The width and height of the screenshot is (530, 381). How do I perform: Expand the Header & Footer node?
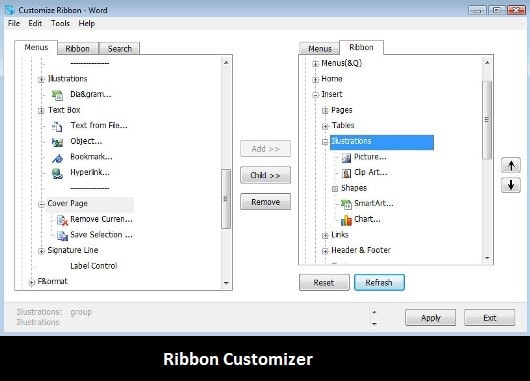pyautogui.click(x=325, y=251)
